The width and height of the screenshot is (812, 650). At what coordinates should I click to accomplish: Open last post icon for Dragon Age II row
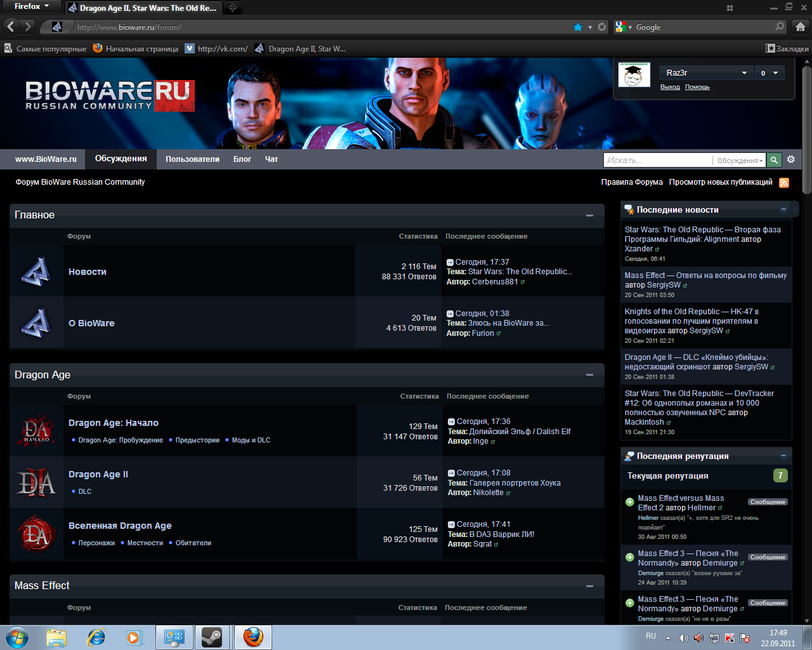(x=451, y=473)
